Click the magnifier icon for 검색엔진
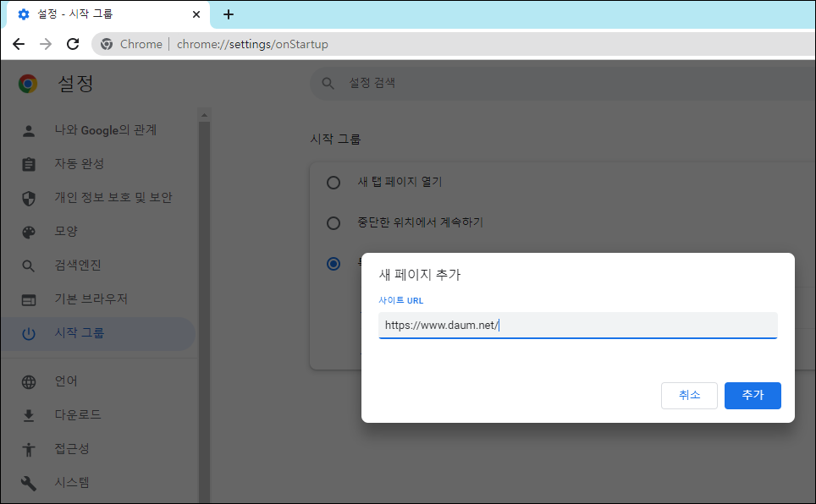 (x=29, y=266)
